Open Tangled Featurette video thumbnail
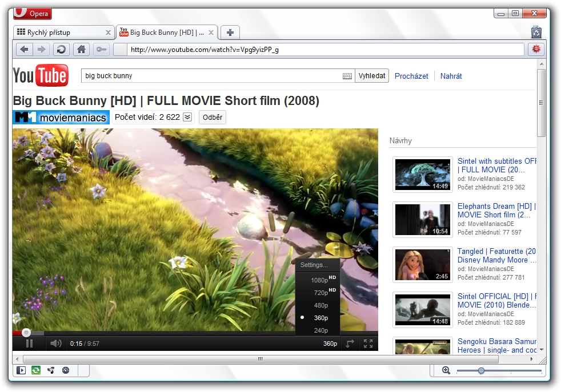 [x=423, y=264]
